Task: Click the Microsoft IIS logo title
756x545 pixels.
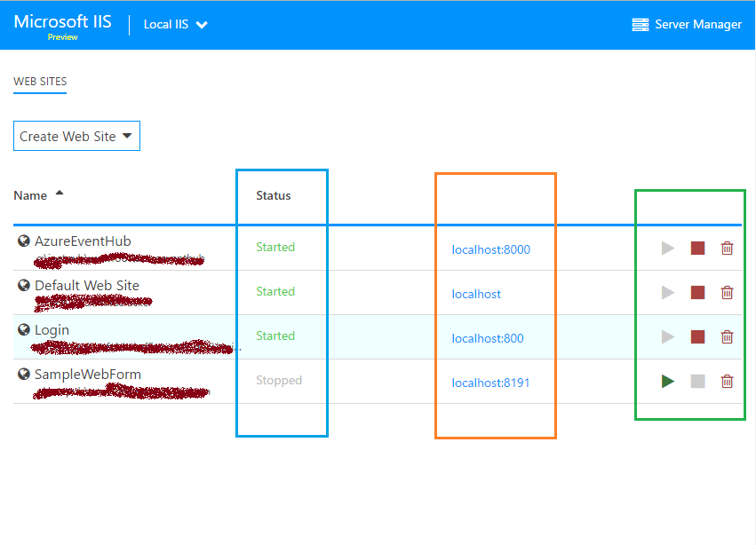Action: [x=63, y=21]
